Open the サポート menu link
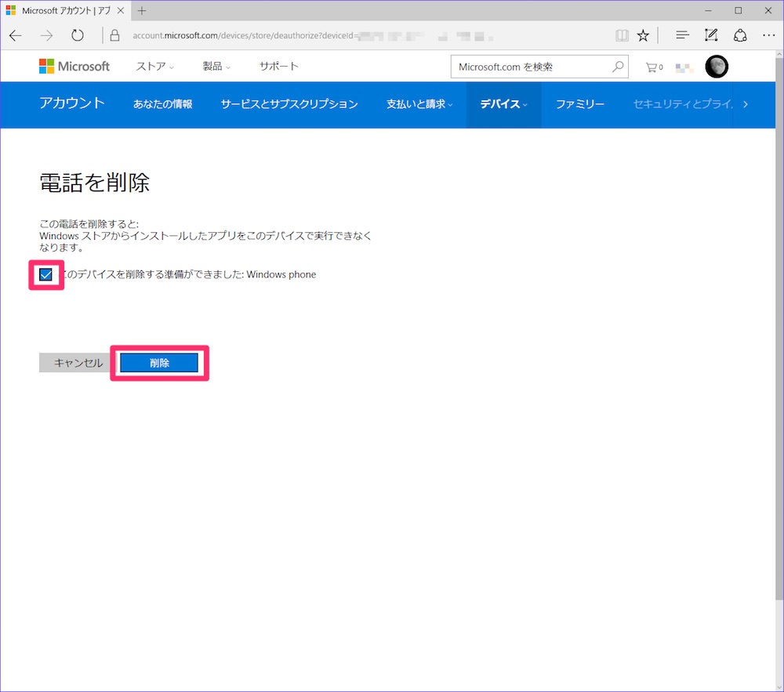Viewport: 784px width, 692px height. tap(278, 67)
